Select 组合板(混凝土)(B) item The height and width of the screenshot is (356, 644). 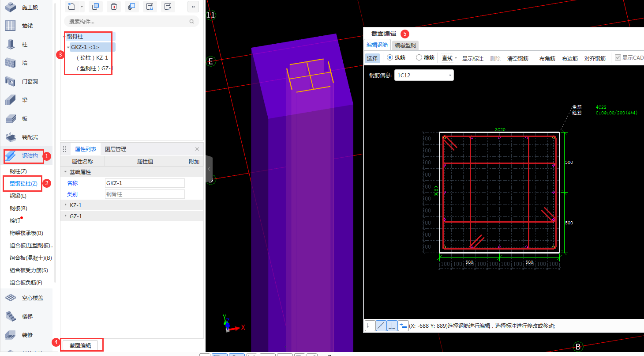click(x=31, y=258)
